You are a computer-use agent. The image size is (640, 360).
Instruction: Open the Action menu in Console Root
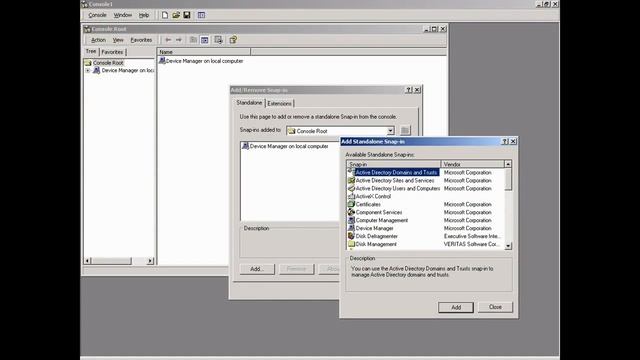(x=98, y=40)
